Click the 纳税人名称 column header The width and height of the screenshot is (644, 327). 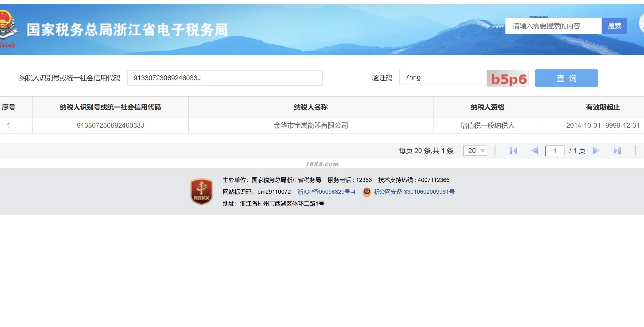tap(311, 107)
